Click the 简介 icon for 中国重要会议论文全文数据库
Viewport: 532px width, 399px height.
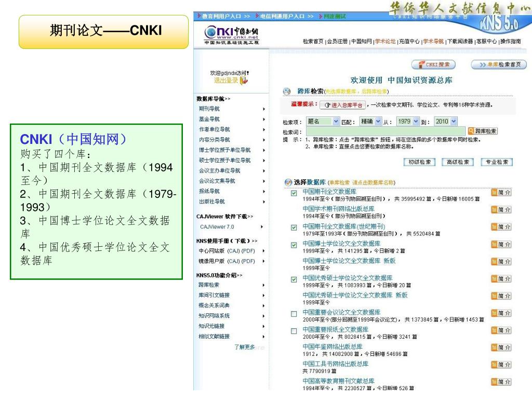(x=501, y=313)
